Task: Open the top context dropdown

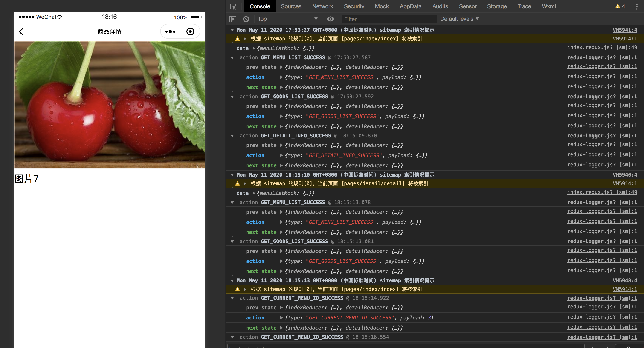Action: 287,19
